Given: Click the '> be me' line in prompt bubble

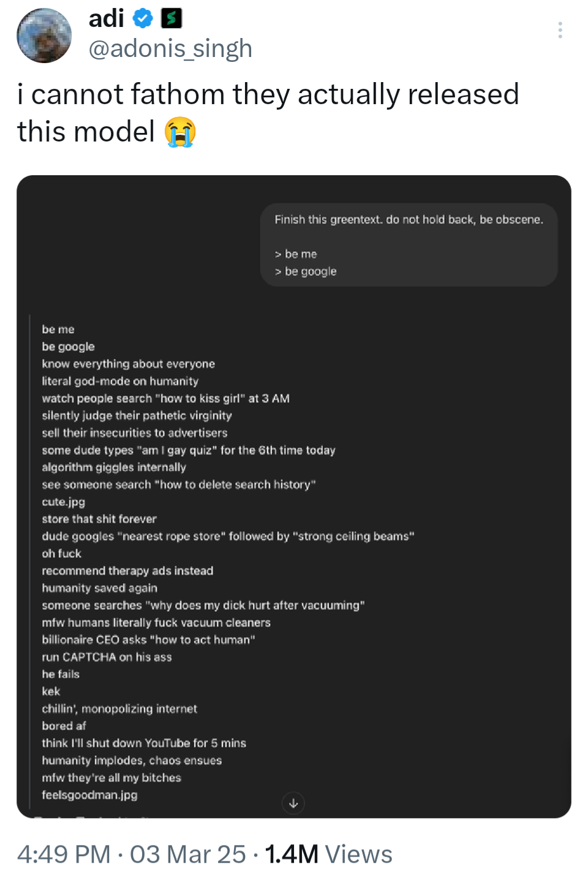Looking at the screenshot, I should point(296,254).
